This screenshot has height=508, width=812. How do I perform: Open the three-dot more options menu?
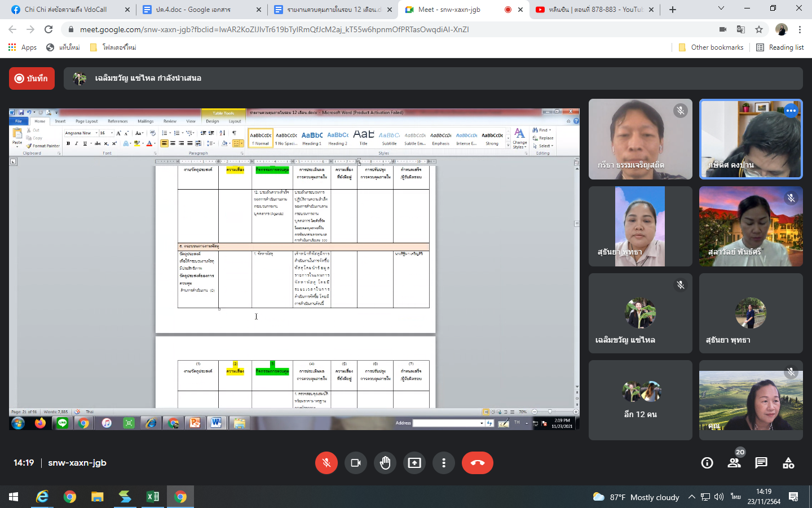click(x=444, y=463)
